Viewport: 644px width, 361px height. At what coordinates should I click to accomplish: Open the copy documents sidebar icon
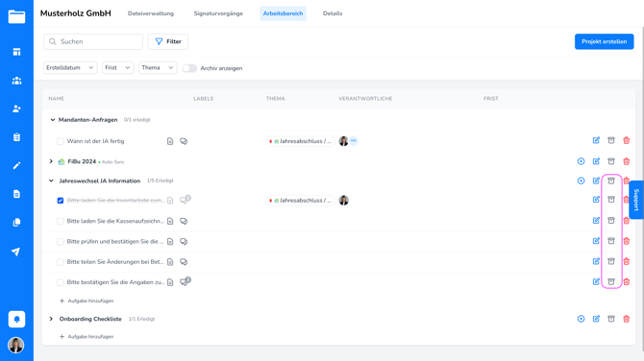pos(16,223)
